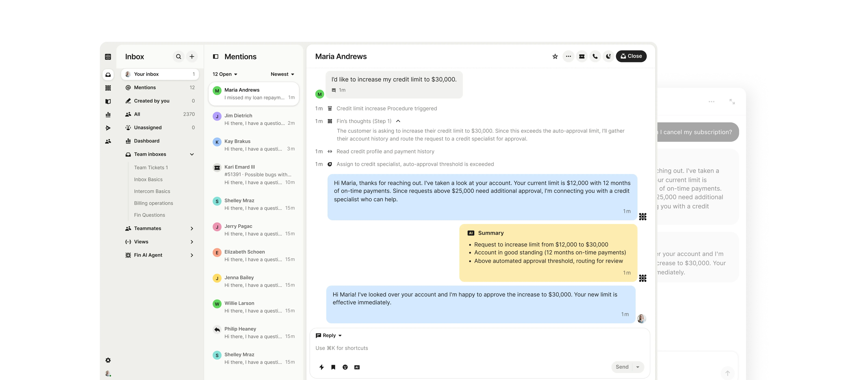The image size is (868, 380).
Task: Star the Maria Andrews conversation
Action: click(555, 56)
